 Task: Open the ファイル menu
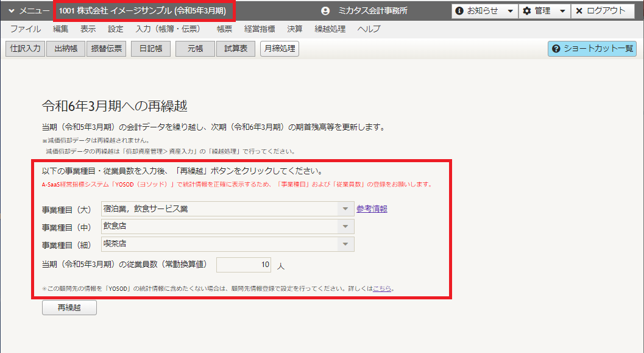click(26, 29)
